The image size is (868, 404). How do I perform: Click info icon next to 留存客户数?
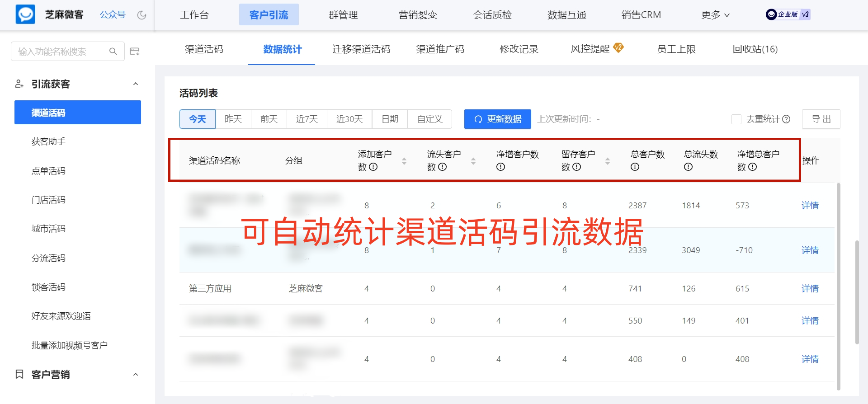(577, 167)
